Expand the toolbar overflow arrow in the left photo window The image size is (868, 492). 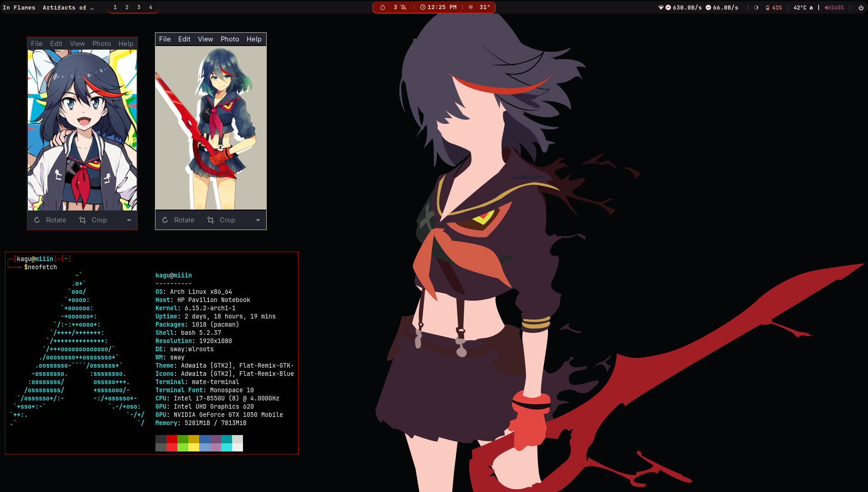129,220
